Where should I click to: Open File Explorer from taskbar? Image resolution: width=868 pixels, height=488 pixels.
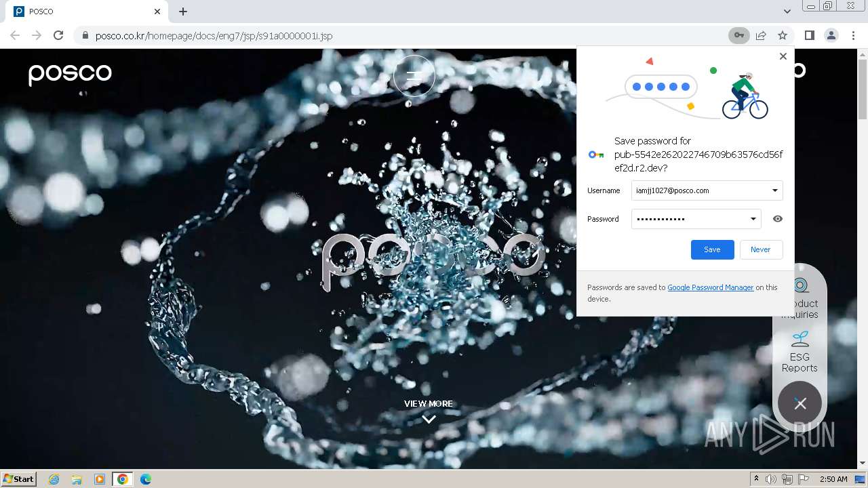point(77,479)
